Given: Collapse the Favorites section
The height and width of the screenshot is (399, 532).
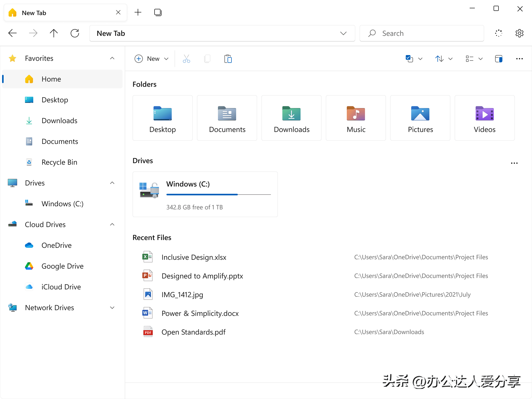Looking at the screenshot, I should click(x=112, y=58).
